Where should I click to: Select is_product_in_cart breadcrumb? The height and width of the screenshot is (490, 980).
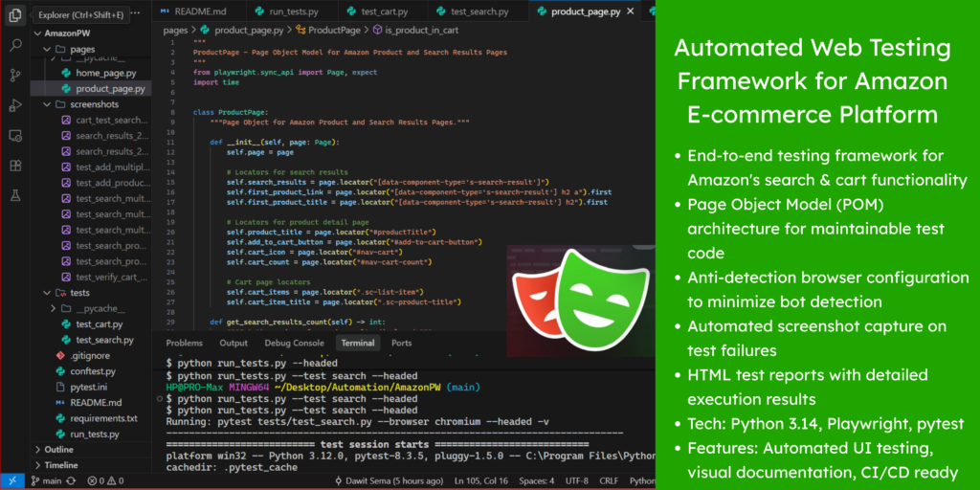[416, 30]
